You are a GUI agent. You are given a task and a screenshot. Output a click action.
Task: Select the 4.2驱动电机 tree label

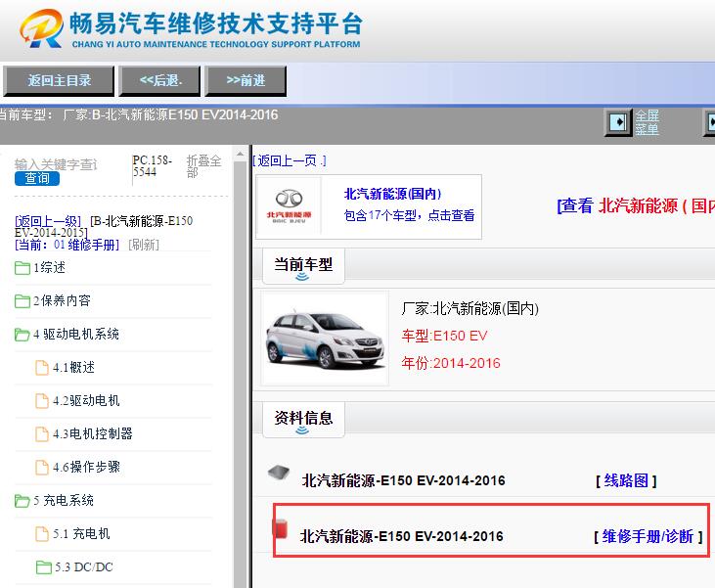point(86,400)
